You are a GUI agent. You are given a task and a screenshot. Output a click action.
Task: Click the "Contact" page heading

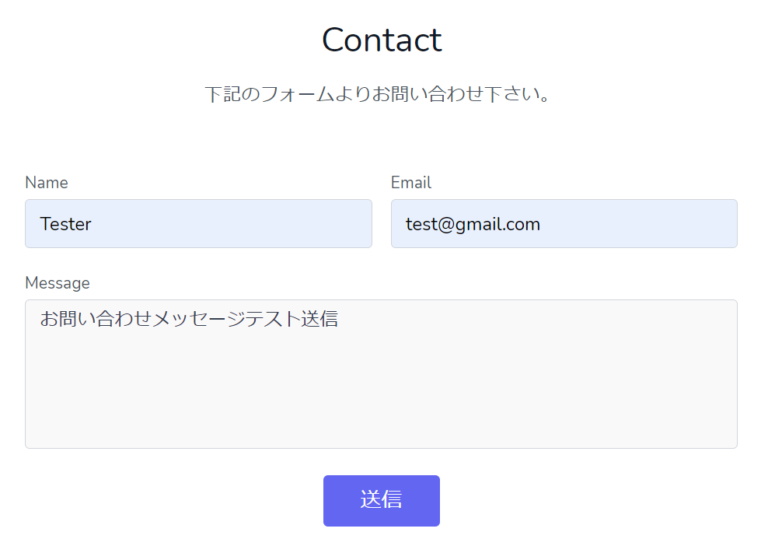click(381, 40)
